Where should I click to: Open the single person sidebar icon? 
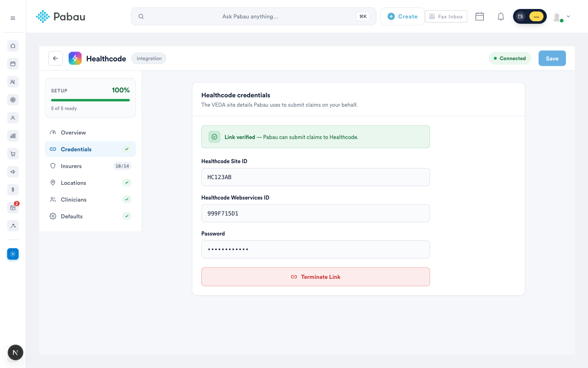click(13, 118)
